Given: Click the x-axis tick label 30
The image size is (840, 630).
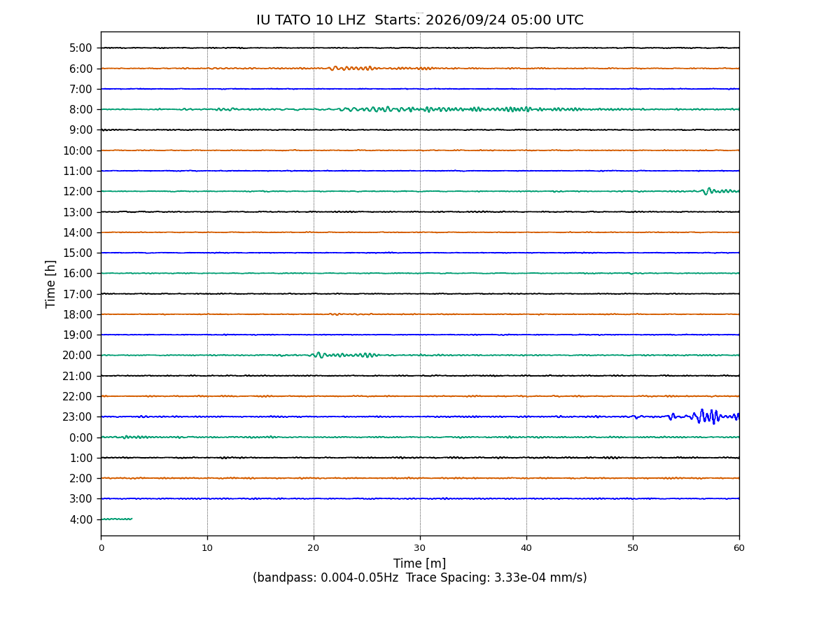Looking at the screenshot, I should [x=420, y=548].
